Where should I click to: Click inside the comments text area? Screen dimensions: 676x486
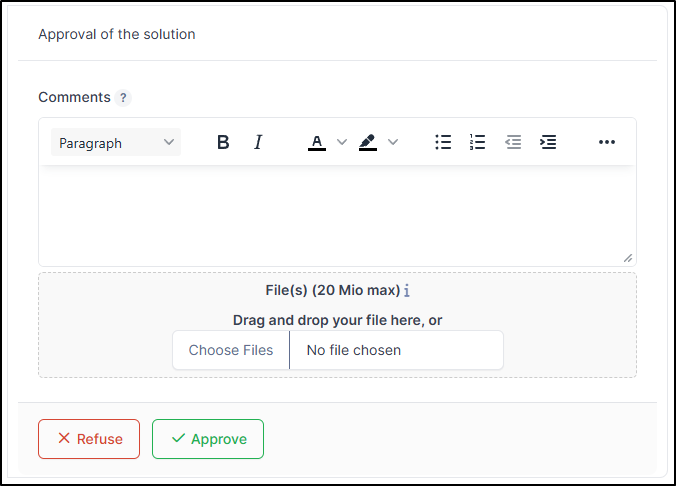(x=337, y=214)
